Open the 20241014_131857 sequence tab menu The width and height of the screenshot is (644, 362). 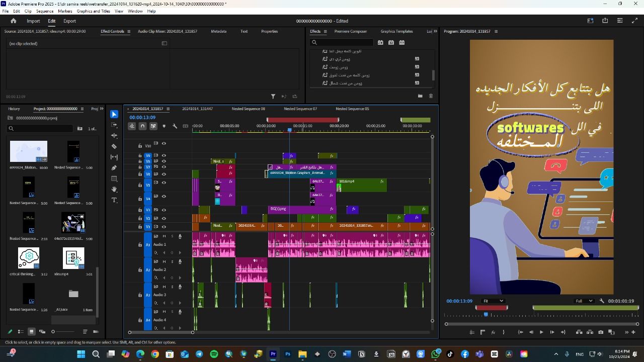(x=168, y=109)
